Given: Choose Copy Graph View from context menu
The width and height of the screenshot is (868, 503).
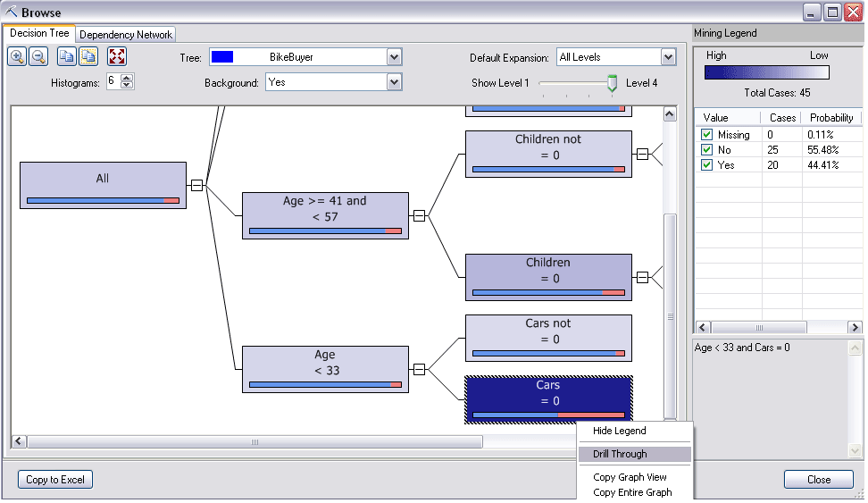Looking at the screenshot, I should [x=630, y=477].
